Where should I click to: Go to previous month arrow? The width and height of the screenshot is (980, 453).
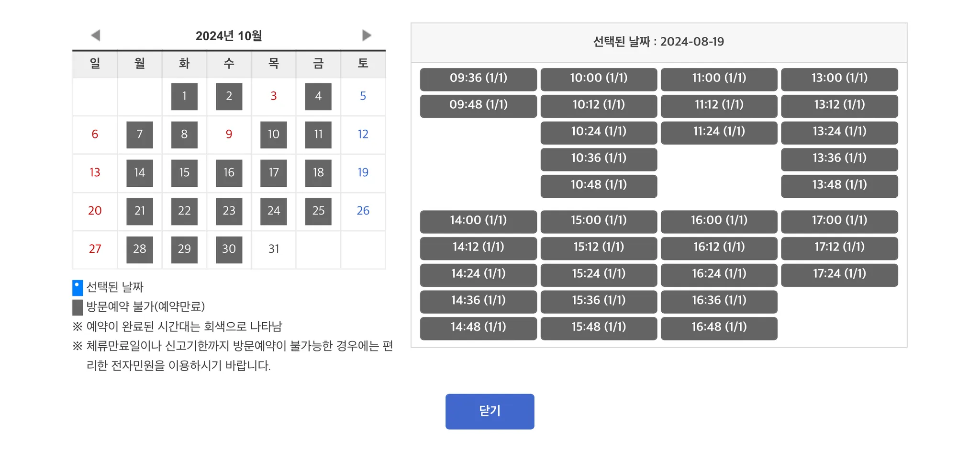(x=96, y=35)
